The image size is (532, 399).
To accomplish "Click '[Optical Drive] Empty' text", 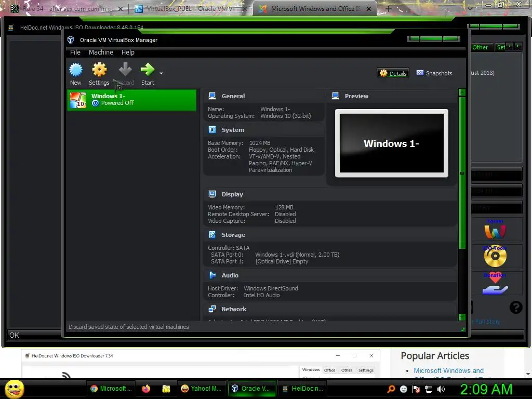I will [x=282, y=261].
